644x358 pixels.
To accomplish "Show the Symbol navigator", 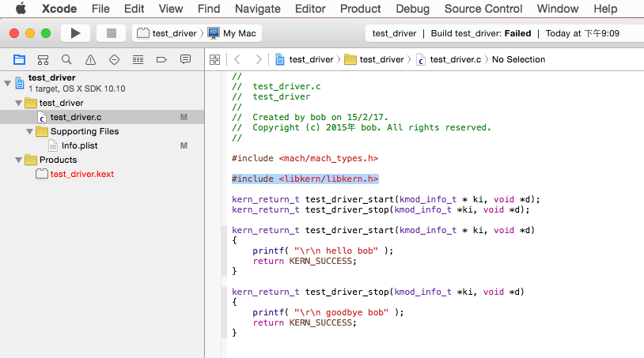I will 43,60.
